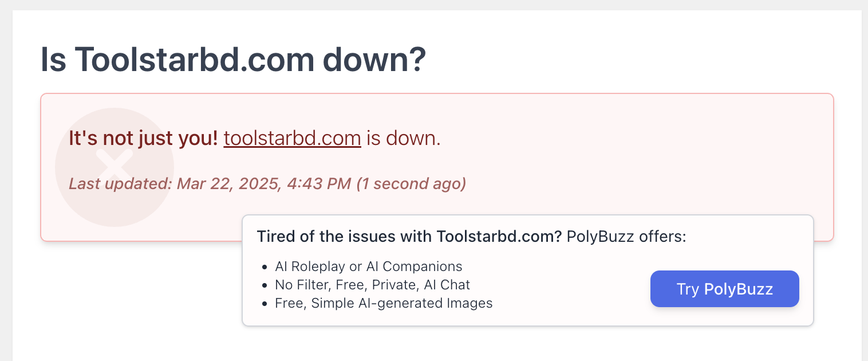Open the toolstarbd.com link
This screenshot has height=361, width=868.
pos(292,138)
